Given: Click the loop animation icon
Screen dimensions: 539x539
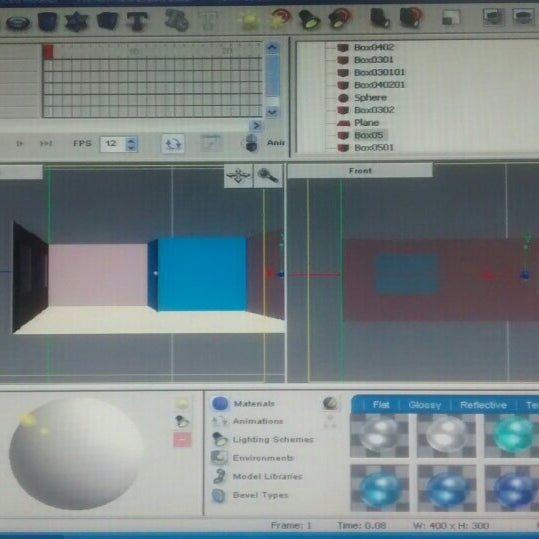Looking at the screenshot, I should point(173,143).
